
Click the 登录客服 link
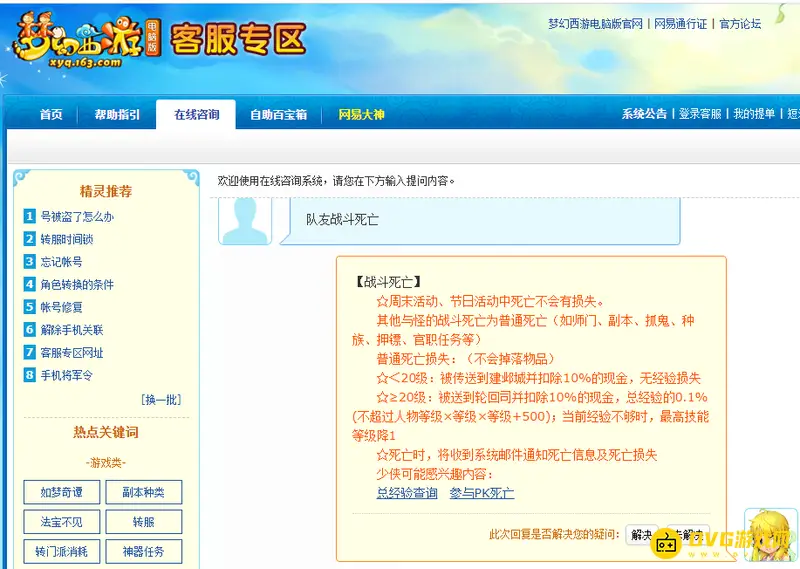tap(700, 114)
